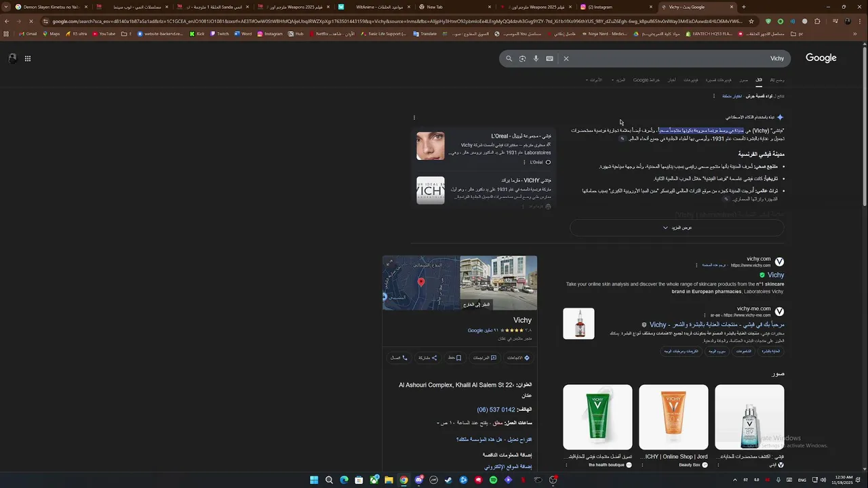Bookmark this page with star icon
Screen dimensions: 868x488
pyautogui.click(x=751, y=21)
